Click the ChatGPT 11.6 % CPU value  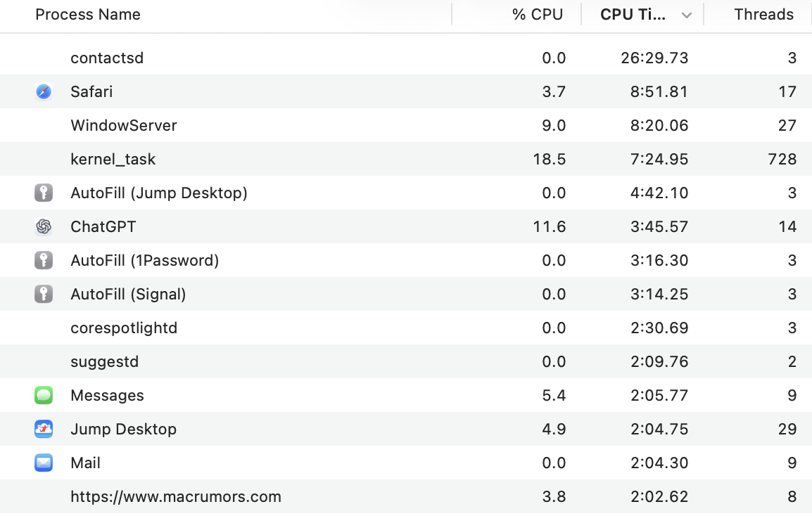pos(550,226)
